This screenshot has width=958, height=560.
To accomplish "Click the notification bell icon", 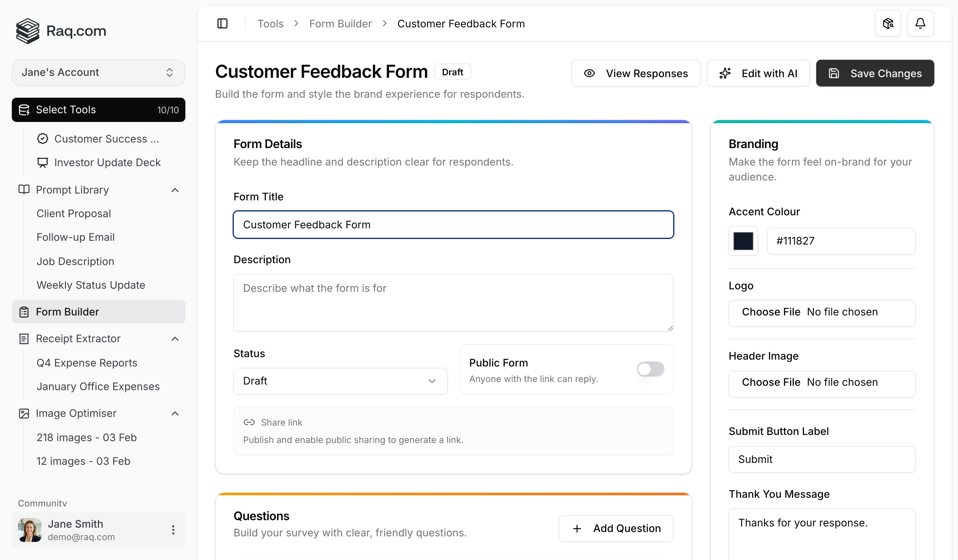I will pos(920,23).
